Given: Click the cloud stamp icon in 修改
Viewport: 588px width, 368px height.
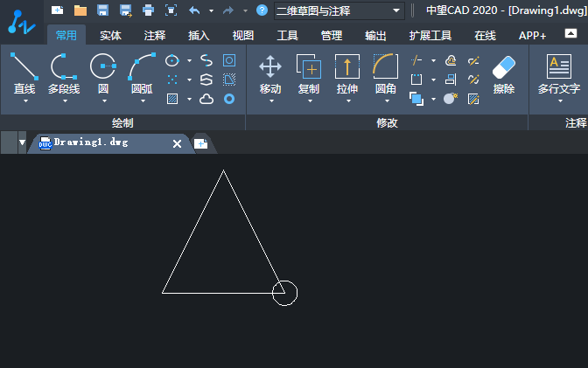Looking at the screenshot, I should tap(451, 60).
